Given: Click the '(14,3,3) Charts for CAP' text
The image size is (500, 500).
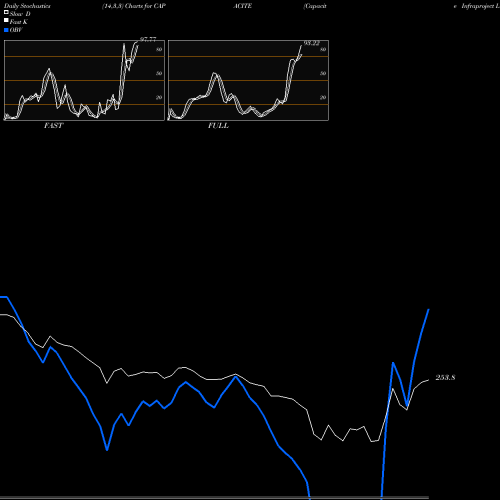Looking at the screenshot, I should 134,6.
